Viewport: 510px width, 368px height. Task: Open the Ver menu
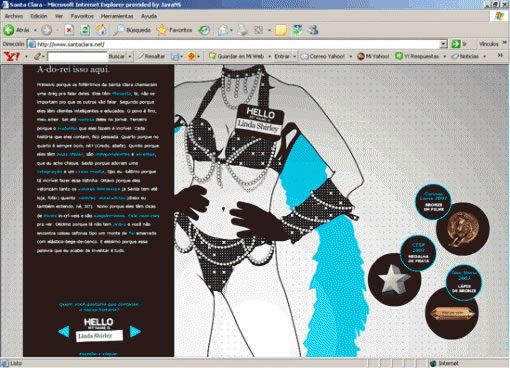pyautogui.click(x=59, y=16)
